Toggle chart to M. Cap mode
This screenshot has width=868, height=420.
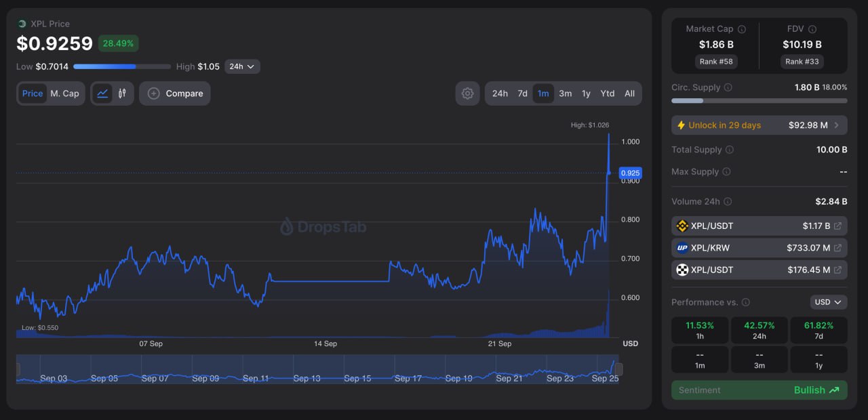(64, 93)
